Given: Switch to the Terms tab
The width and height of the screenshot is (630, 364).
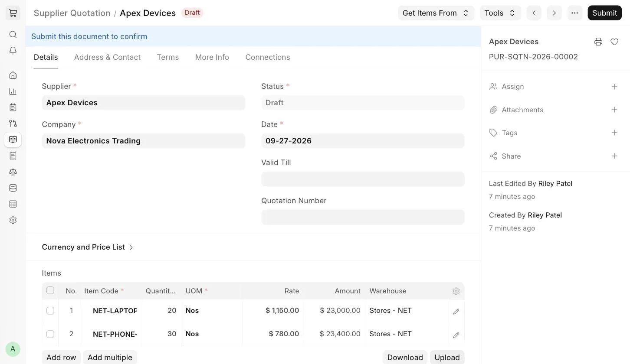Looking at the screenshot, I should [168, 57].
